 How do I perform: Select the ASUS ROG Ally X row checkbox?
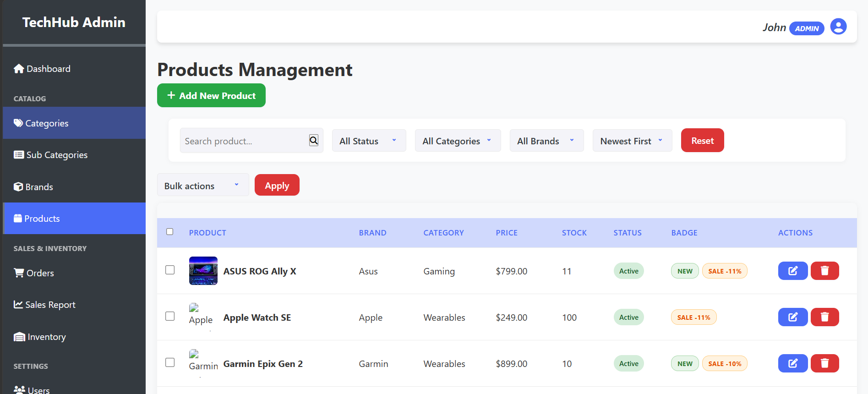(x=170, y=270)
